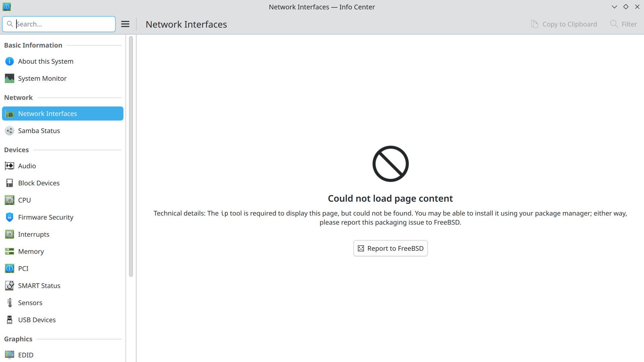Screen dimensions: 644x362
Task: Open the CPU page
Action: click(x=24, y=200)
